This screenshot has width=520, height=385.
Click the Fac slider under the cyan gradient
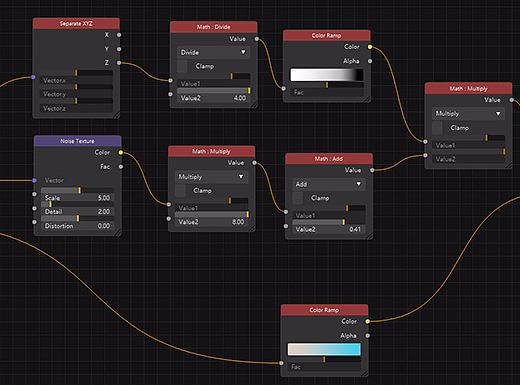pos(324,364)
